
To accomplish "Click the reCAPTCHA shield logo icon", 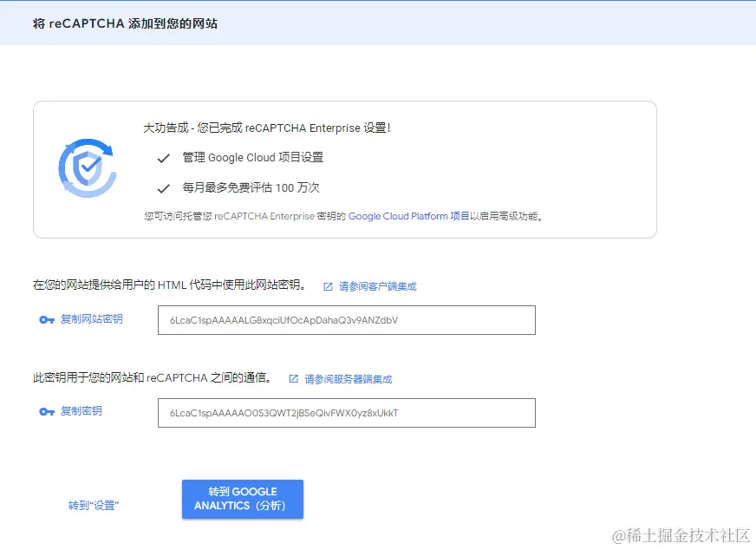I will coord(88,168).
